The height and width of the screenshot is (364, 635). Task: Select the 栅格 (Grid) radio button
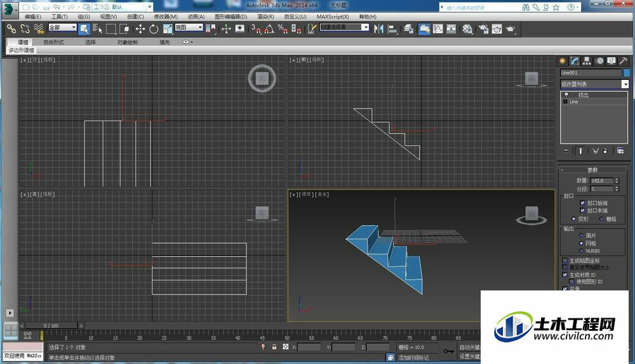[602, 219]
